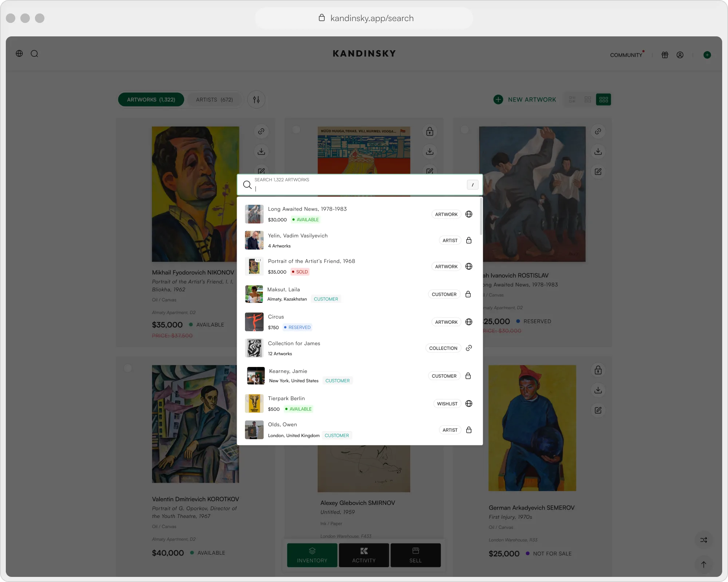Viewport: 728px width, 582px height.
Task: Click lock icon on First Injury card
Action: tap(598, 370)
